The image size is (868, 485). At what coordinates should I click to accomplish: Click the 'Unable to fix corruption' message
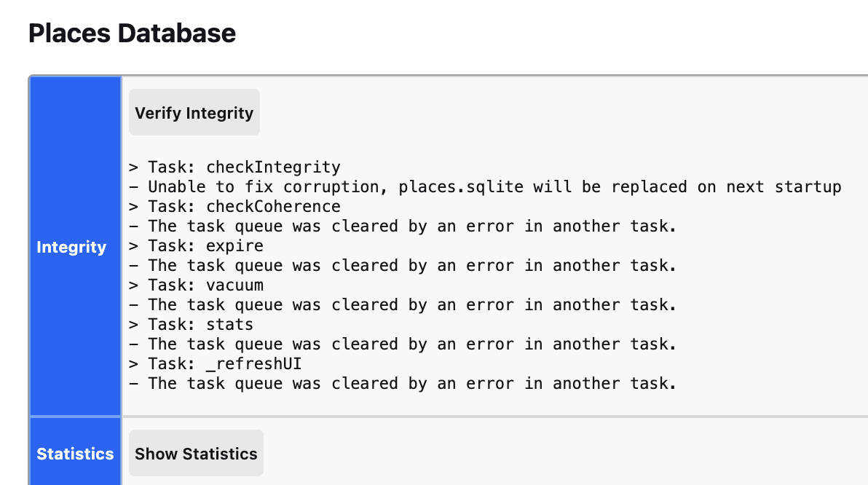[x=485, y=187]
